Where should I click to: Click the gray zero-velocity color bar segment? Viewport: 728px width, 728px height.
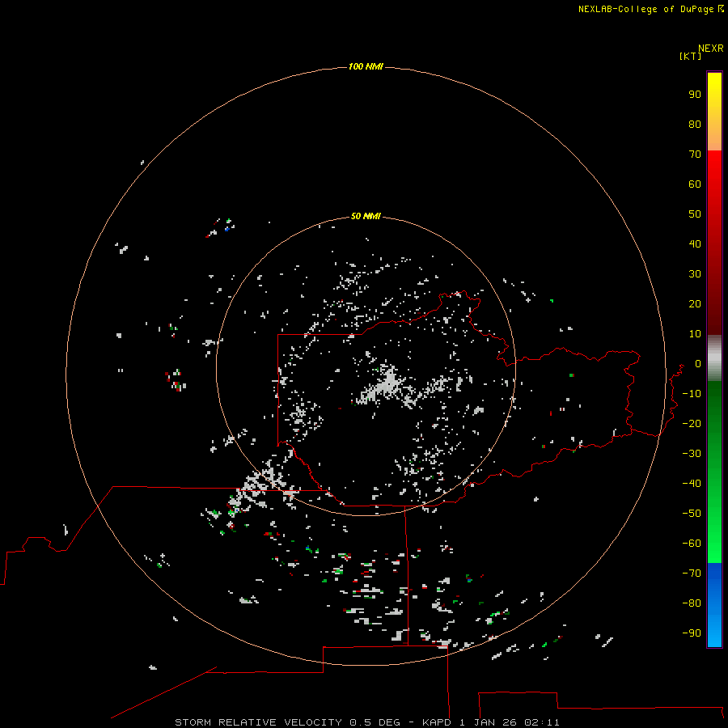(714, 358)
